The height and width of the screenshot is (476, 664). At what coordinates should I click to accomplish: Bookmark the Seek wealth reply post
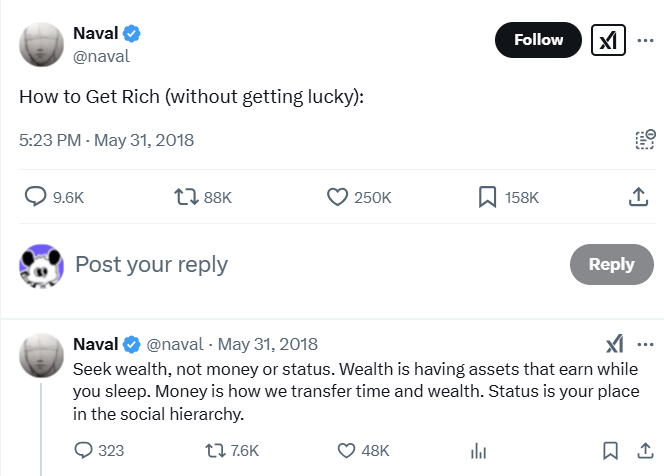(x=610, y=450)
